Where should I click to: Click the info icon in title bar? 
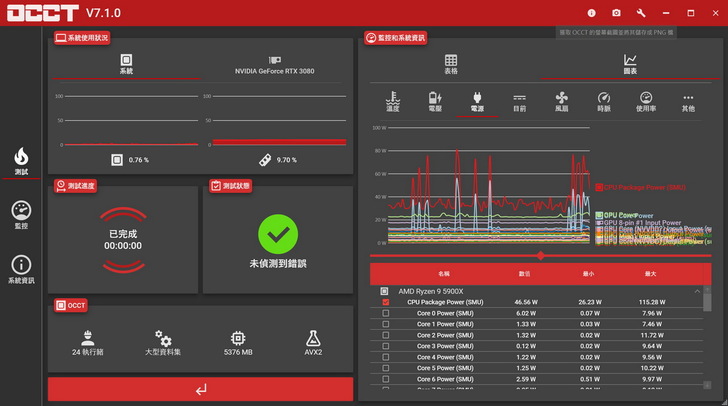pos(592,13)
